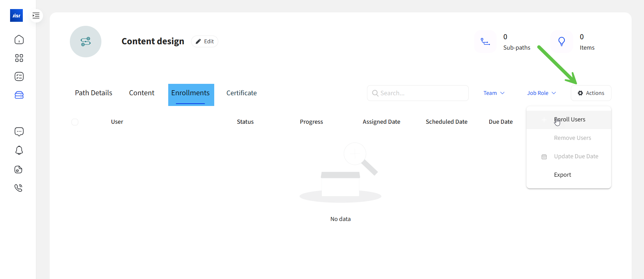Open the chat bubble icon in the sidebar
Viewport: 644px width, 279px height.
pyautogui.click(x=19, y=131)
